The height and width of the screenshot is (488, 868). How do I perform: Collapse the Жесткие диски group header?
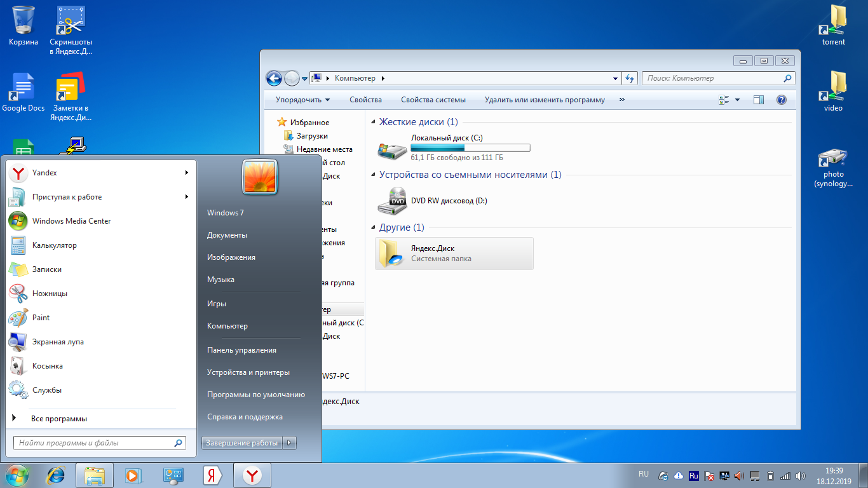[373, 122]
